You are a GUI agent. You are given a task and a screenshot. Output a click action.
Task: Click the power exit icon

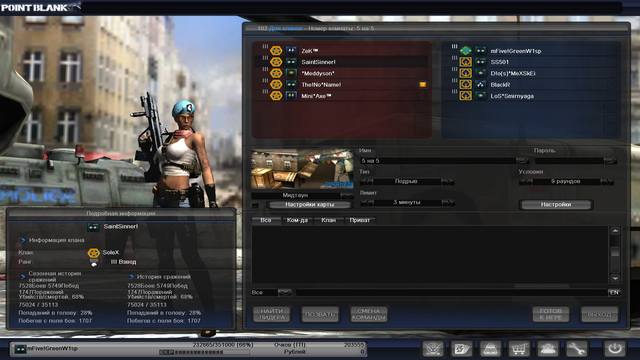[615, 349]
